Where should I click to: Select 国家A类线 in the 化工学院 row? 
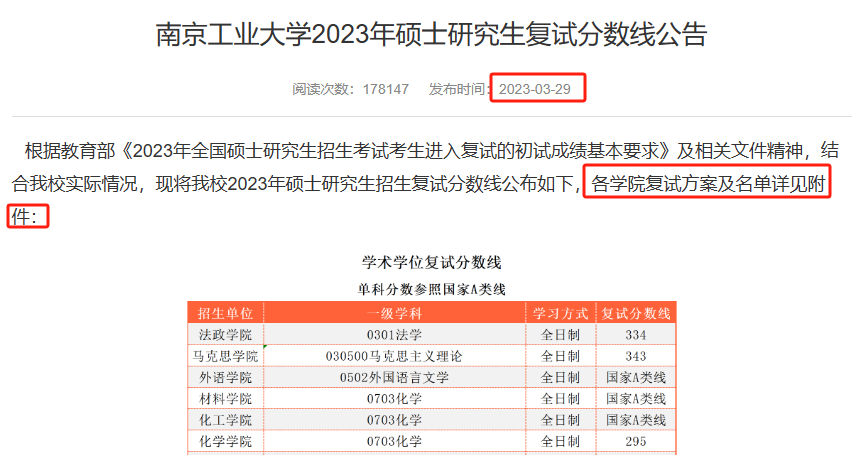636,420
